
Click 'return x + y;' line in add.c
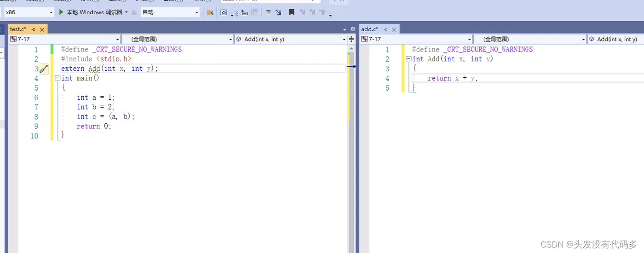pos(453,78)
